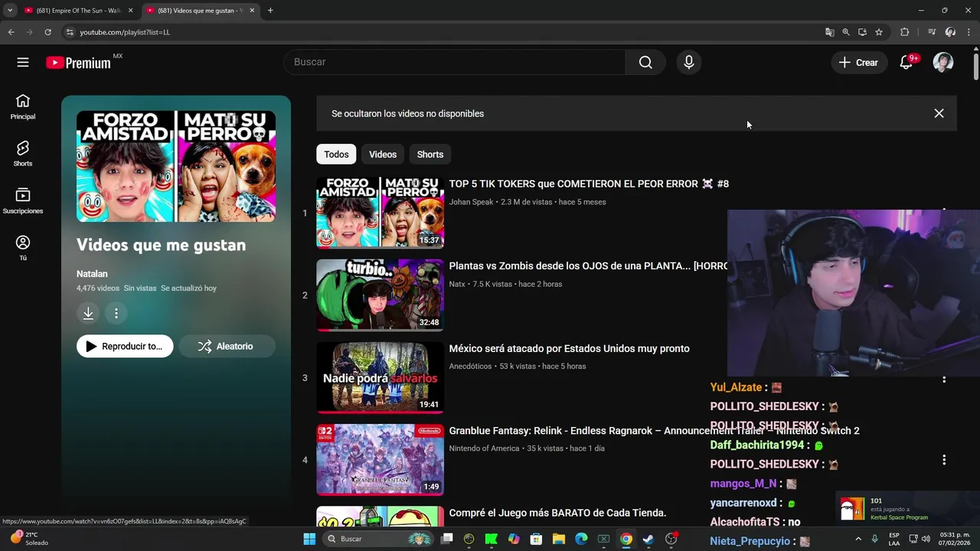Viewport: 980px width, 551px height.
Task: Open the weather widget 21°C Soleado
Action: (x=29, y=539)
